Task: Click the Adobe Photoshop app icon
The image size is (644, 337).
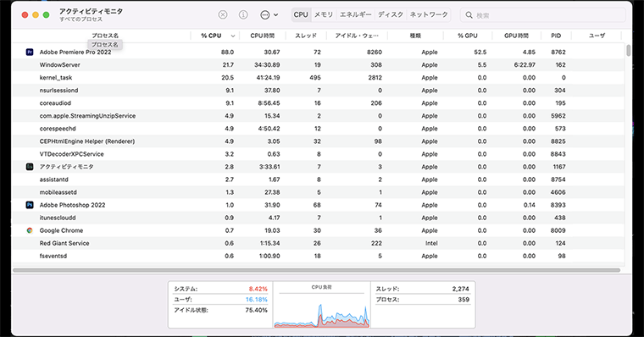Action: coord(30,205)
